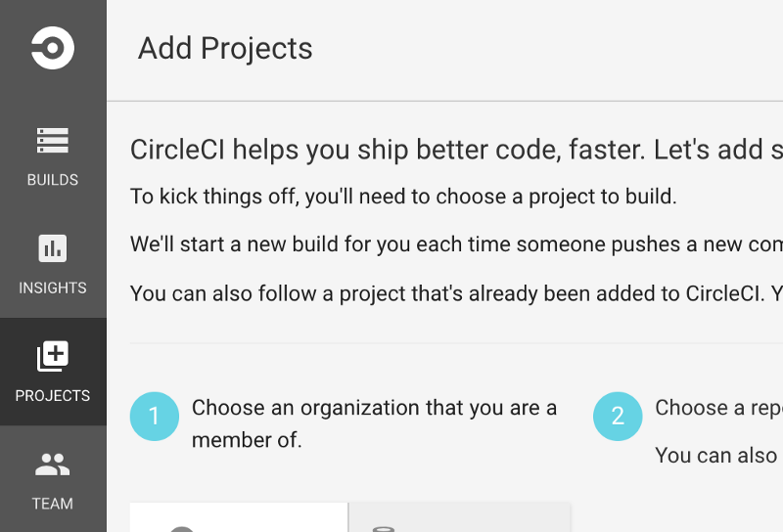Click the CircleCI logo in the sidebar
Image resolution: width=783 pixels, height=532 pixels.
point(53,48)
